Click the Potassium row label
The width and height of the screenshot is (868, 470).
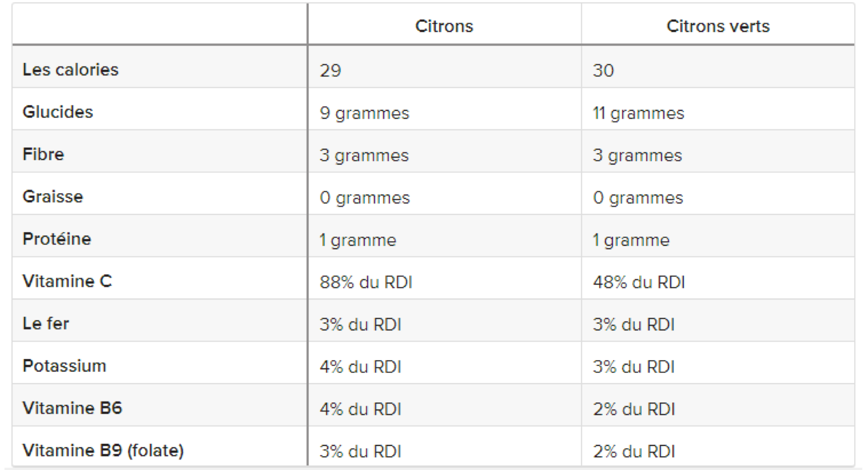(x=64, y=366)
